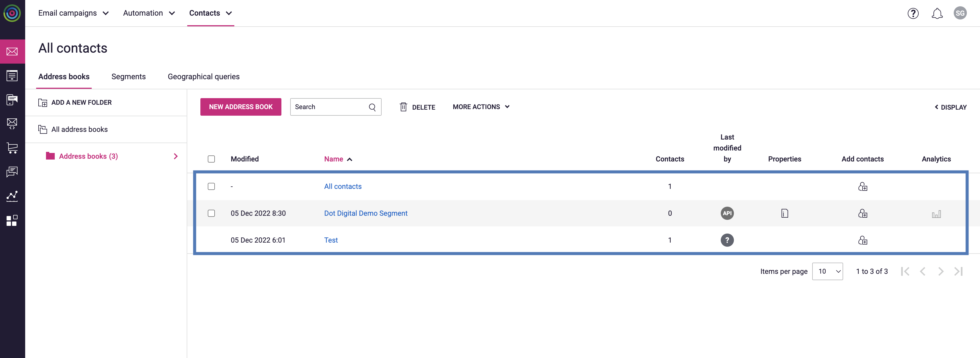The image size is (980, 358).
Task: Open the Geographical queries tab
Action: [x=204, y=76]
